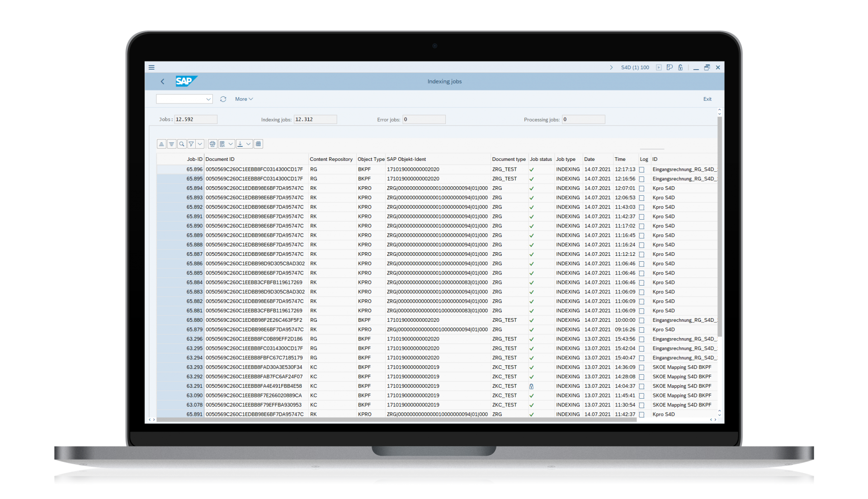Expand the filter options dropdown chevron
Screen dimensions: 868x499
[x=200, y=144]
